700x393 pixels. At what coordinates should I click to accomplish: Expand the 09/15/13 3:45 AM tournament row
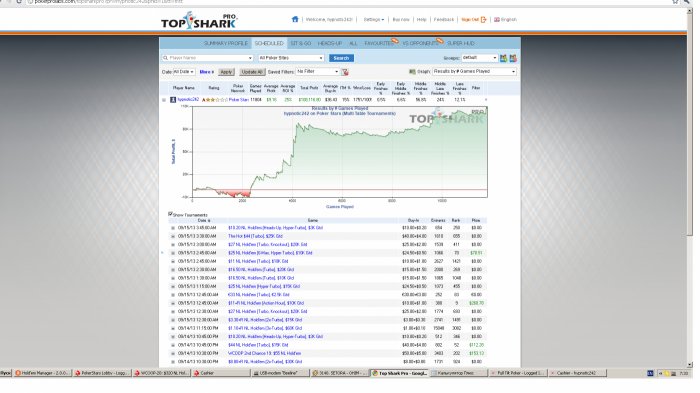coord(173,228)
